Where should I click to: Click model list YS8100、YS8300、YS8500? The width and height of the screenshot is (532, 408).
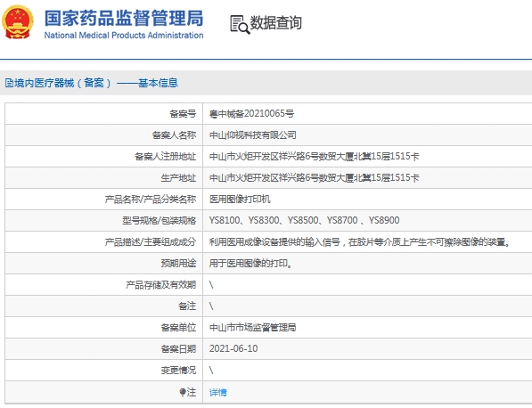305,220
